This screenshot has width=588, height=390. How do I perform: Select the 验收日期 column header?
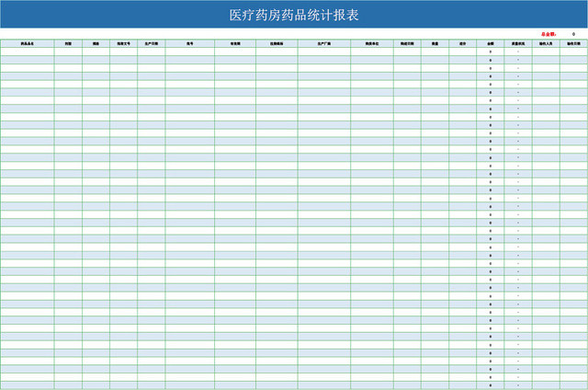(573, 43)
